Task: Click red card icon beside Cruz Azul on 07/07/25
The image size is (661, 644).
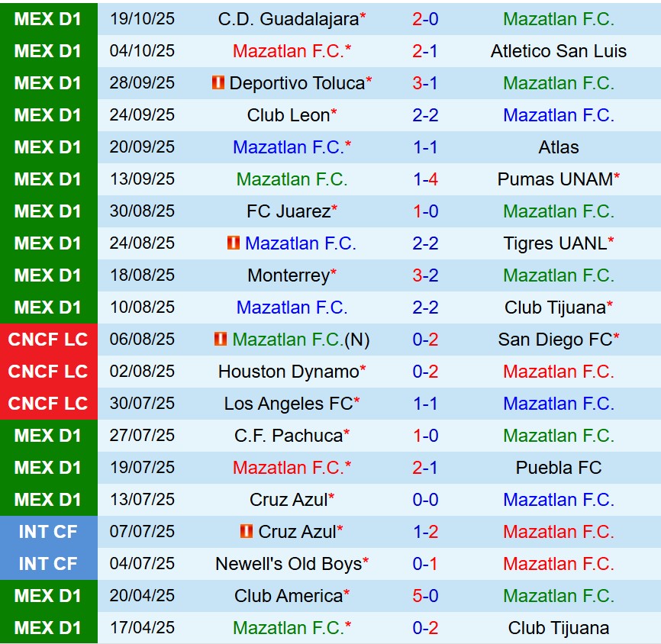Action: coord(247,532)
